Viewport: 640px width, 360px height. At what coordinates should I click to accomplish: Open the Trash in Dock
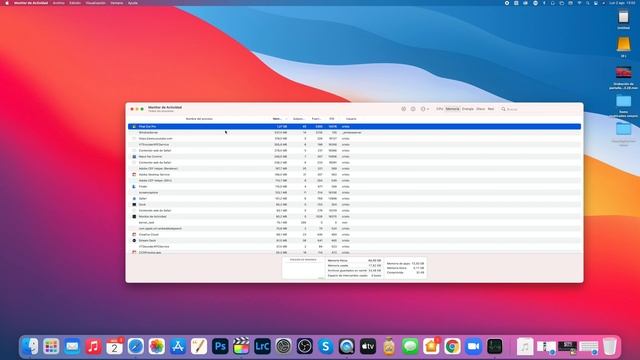(x=609, y=347)
